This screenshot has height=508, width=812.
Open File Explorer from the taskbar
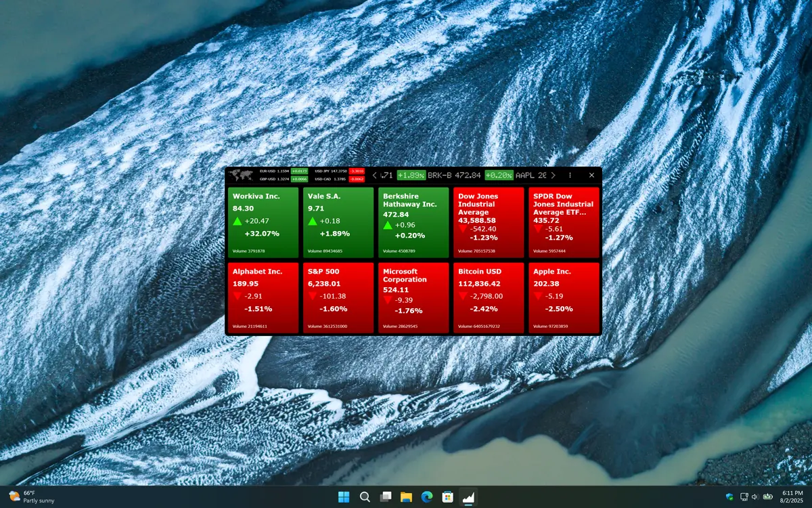coord(406,497)
